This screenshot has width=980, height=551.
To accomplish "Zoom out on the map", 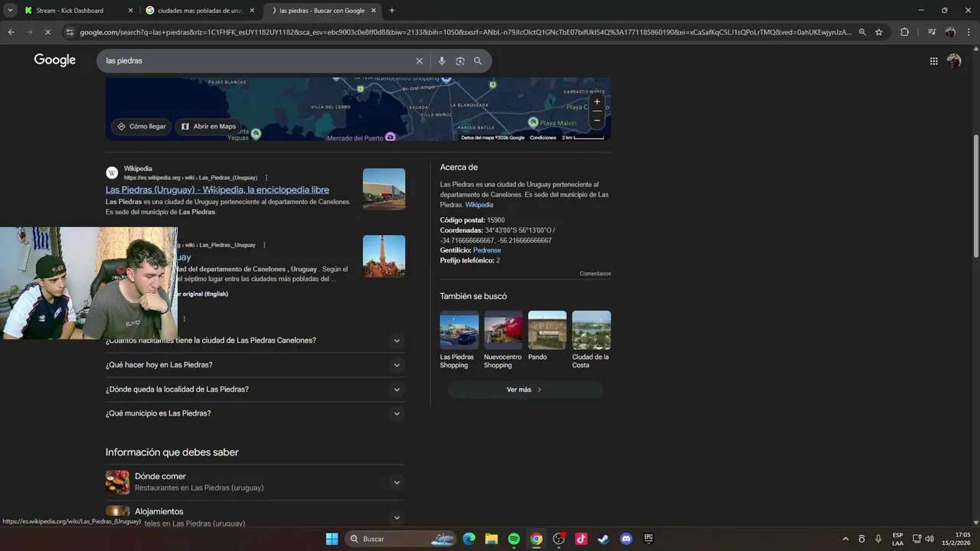I will point(597,120).
